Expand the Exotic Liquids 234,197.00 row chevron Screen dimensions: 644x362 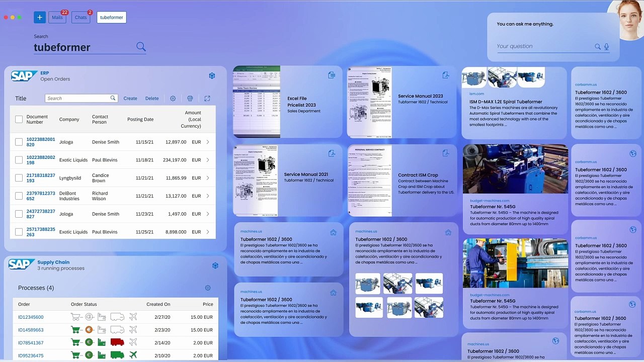[208, 160]
